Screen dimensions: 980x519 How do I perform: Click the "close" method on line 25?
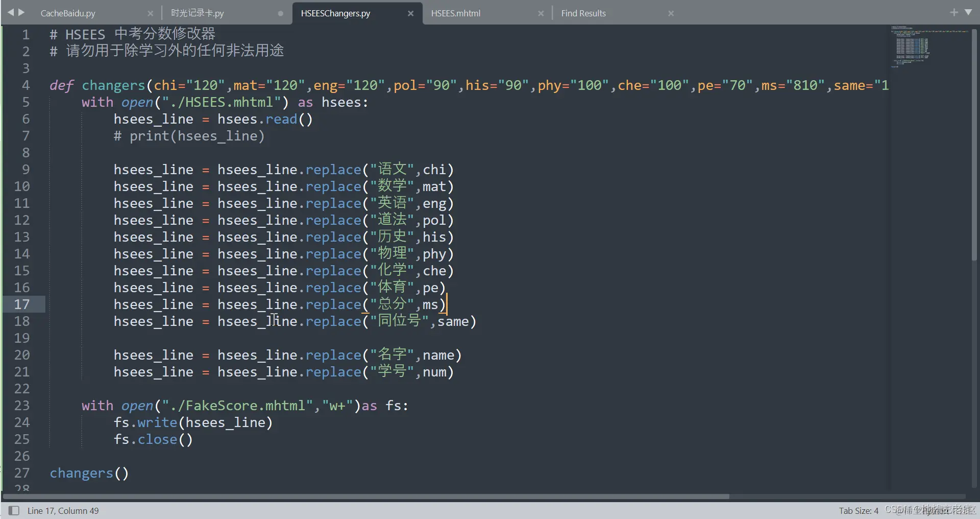click(x=157, y=439)
